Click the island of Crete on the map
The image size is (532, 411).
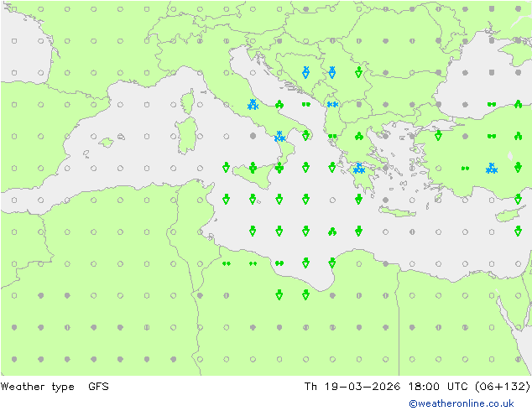397,211
